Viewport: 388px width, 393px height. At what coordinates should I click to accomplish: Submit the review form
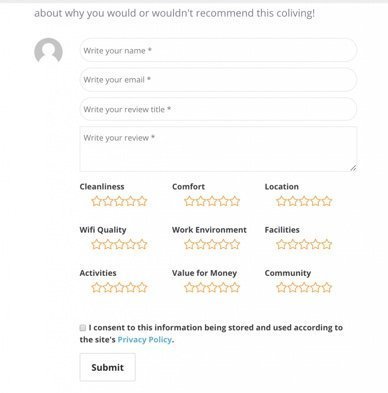pos(107,367)
